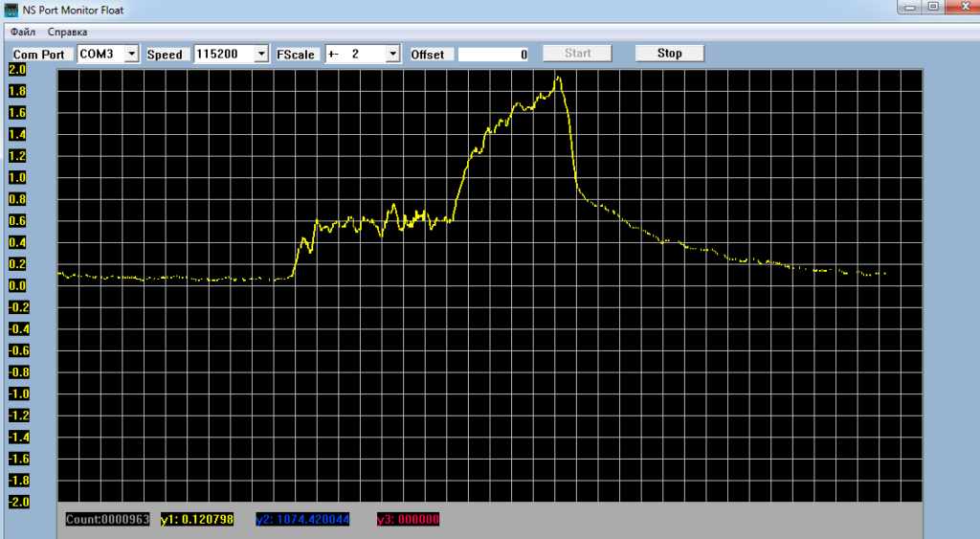This screenshot has width=980, height=539.
Task: Click the peak of the yellow waveform
Action: tap(558, 78)
